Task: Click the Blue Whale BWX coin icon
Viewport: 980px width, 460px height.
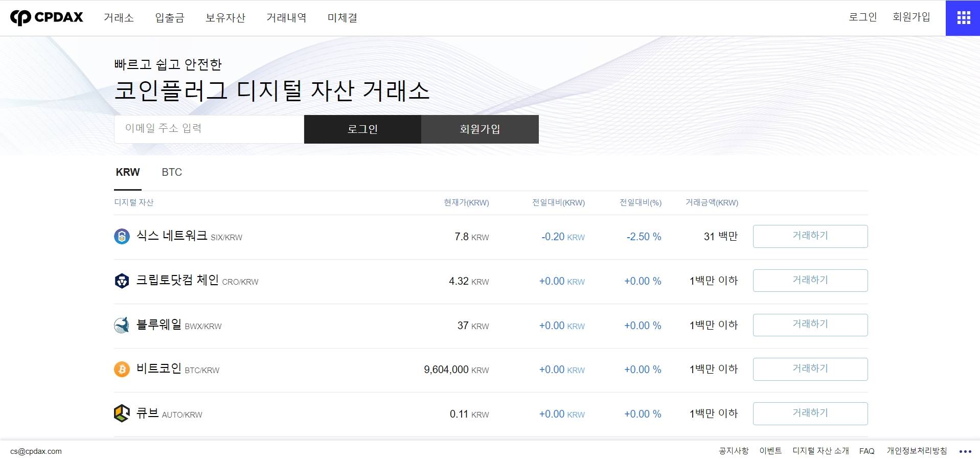Action: (122, 325)
